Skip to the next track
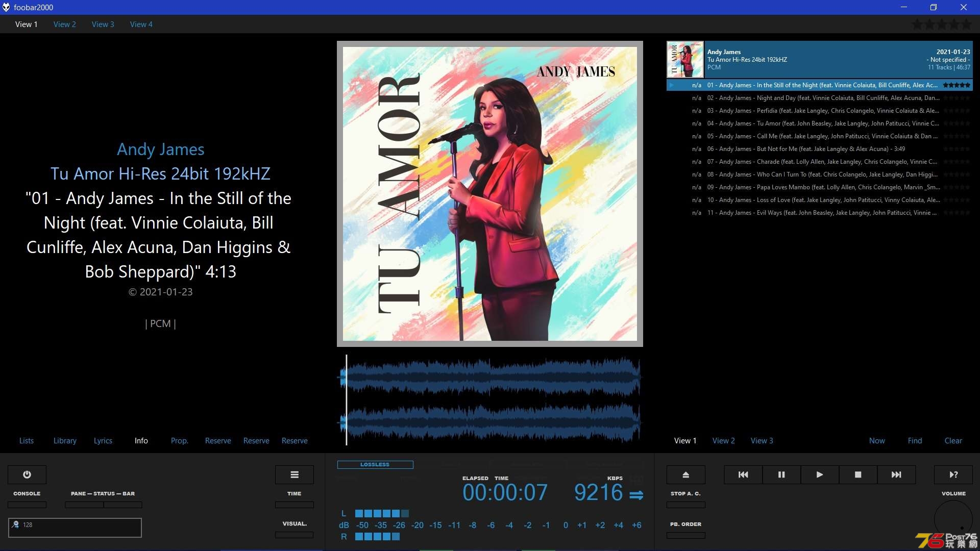The height and width of the screenshot is (551, 980). coord(896,474)
